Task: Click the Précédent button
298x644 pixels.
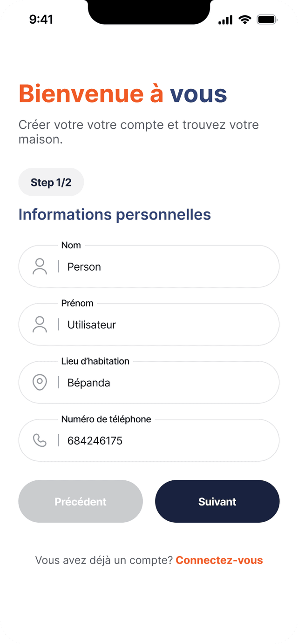Action: [x=81, y=501]
